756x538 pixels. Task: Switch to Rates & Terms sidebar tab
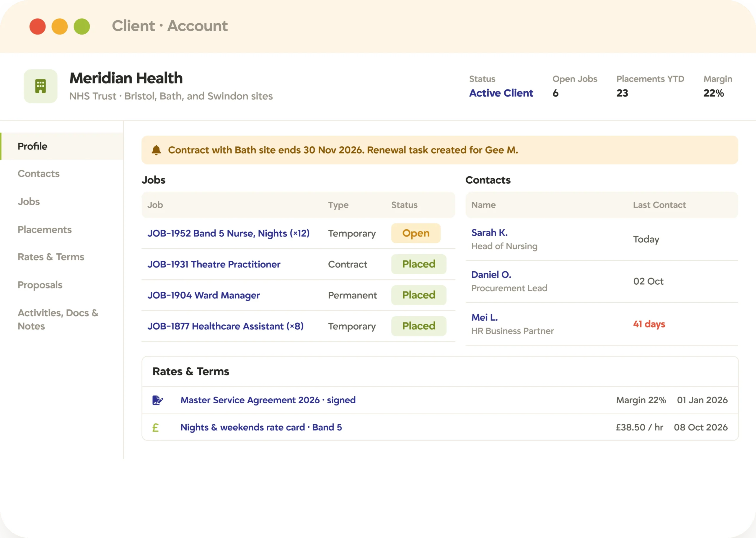click(x=51, y=257)
